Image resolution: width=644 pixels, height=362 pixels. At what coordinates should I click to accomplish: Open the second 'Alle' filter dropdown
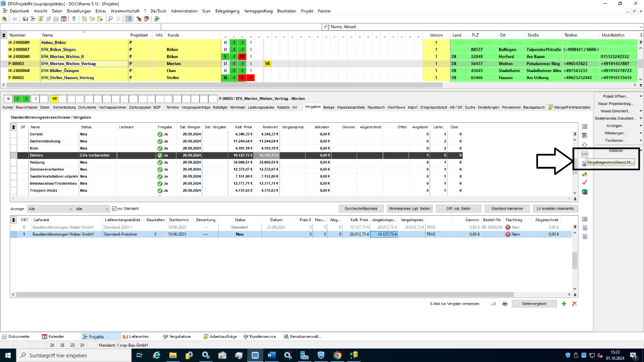(92, 209)
